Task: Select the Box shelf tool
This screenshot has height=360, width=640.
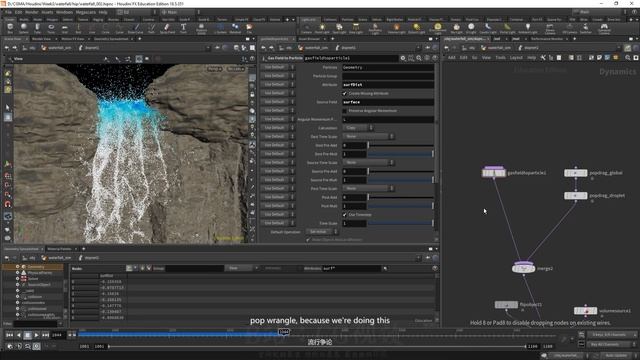Action: click(x=10, y=28)
